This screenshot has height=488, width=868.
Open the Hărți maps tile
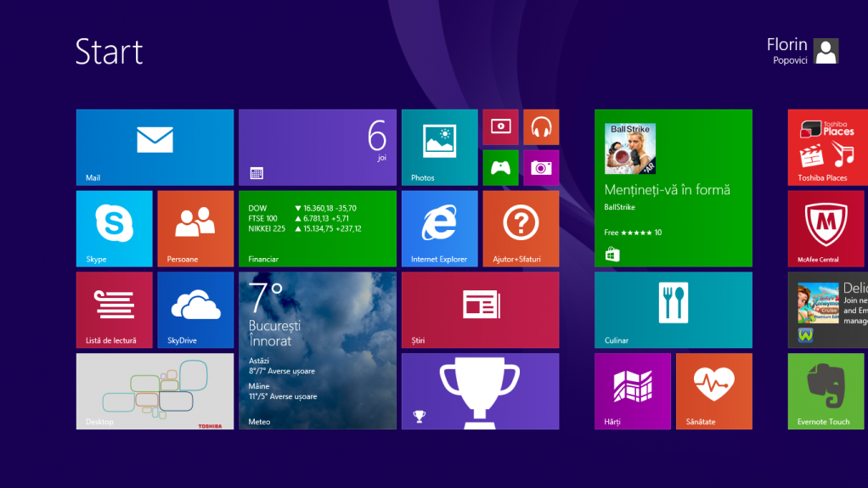click(x=633, y=391)
